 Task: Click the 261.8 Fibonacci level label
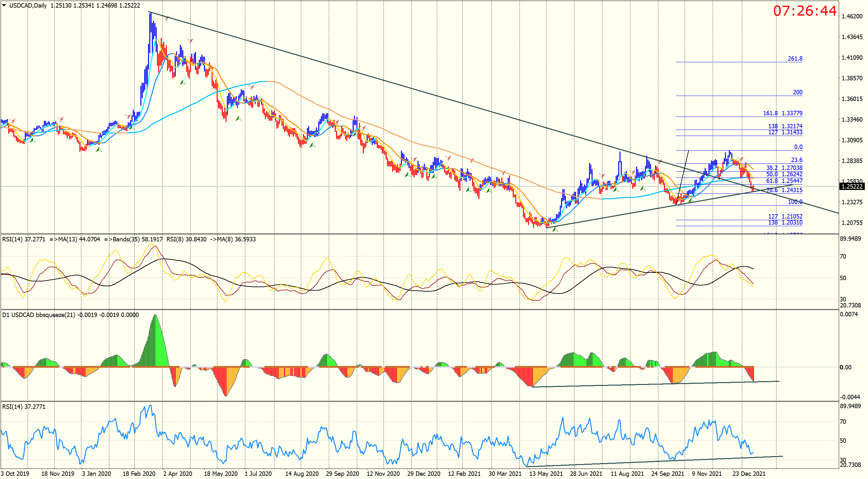[795, 59]
